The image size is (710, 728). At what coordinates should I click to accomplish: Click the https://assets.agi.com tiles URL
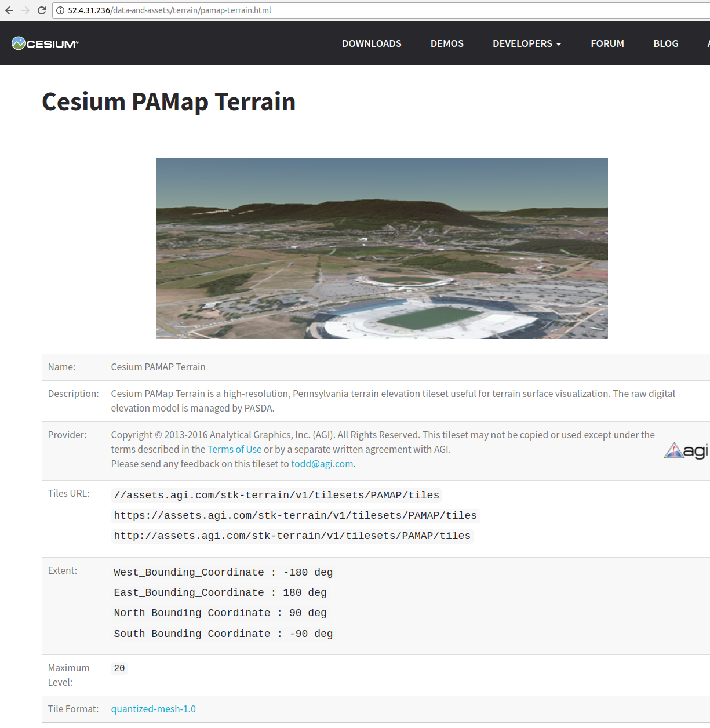click(296, 515)
